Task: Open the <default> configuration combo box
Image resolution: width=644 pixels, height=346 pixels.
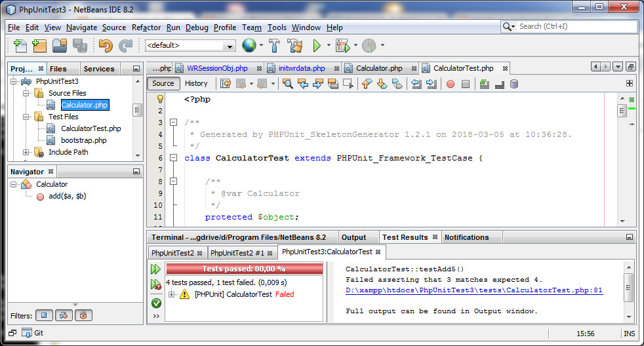Action: 191,46
